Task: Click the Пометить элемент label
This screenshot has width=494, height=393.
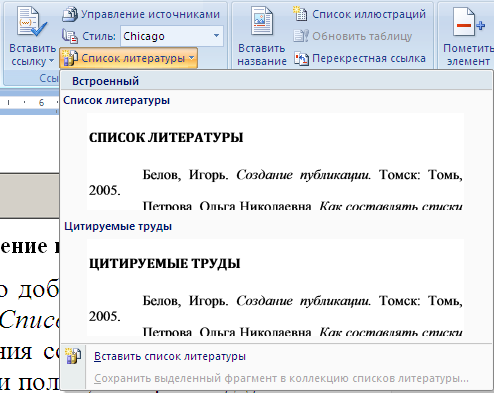Action: 468,55
